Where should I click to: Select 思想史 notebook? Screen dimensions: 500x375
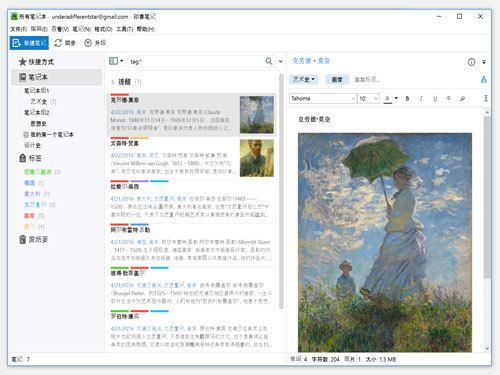click(38, 124)
